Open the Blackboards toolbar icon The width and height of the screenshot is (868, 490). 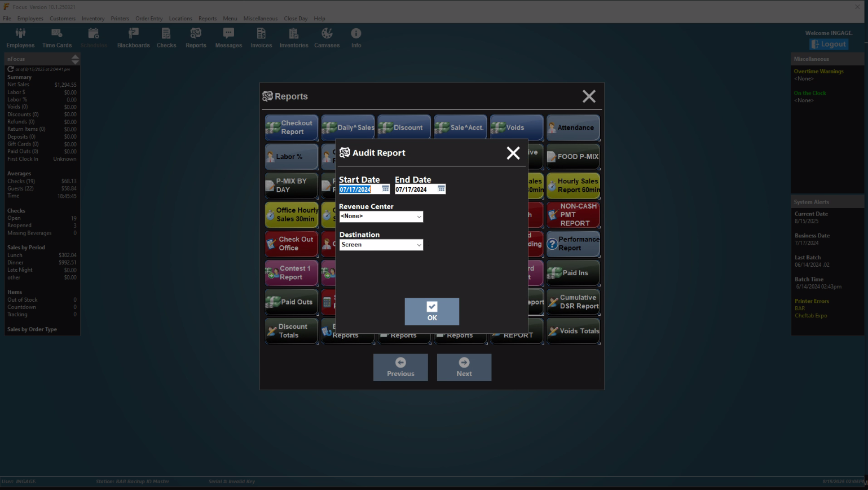pos(134,38)
